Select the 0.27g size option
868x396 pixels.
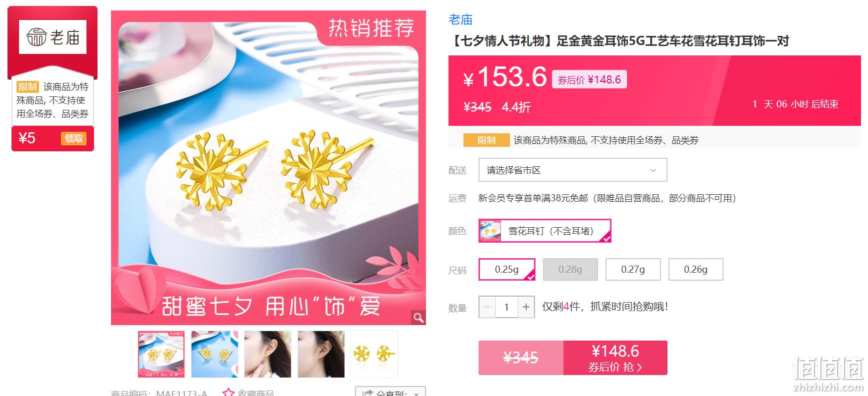(x=633, y=270)
